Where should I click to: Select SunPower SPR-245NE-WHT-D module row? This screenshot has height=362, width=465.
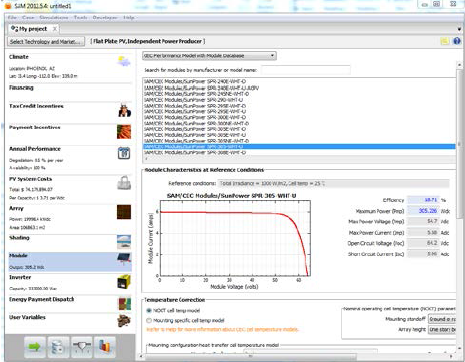[x=197, y=94]
